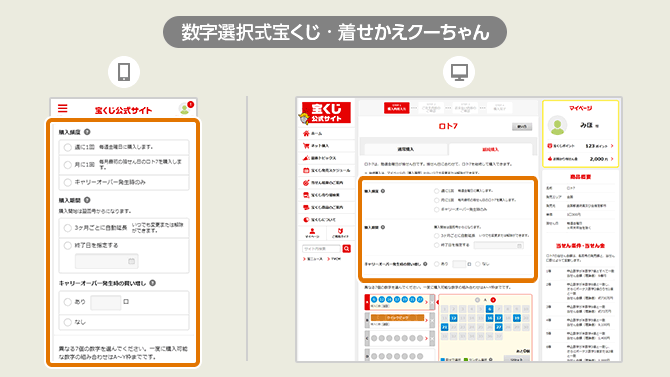This screenshot has height=377, width=670.
Task: Select mobile キャリーオーバー発生時のみ radio option
Action: [68, 183]
